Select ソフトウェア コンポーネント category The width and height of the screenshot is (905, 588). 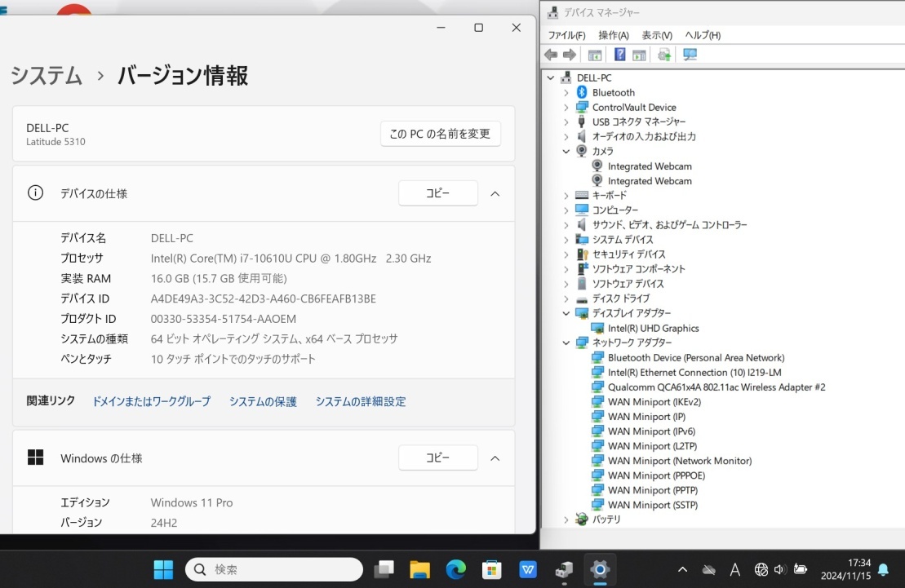point(638,269)
